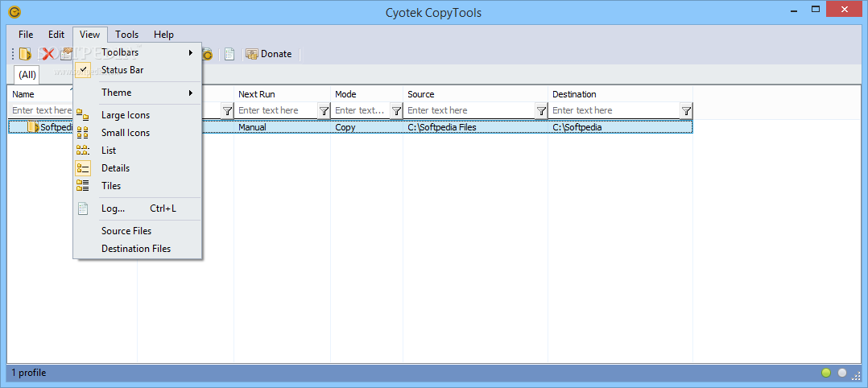Focus the Destination filter text field
The width and height of the screenshot is (868, 388).
(x=614, y=111)
